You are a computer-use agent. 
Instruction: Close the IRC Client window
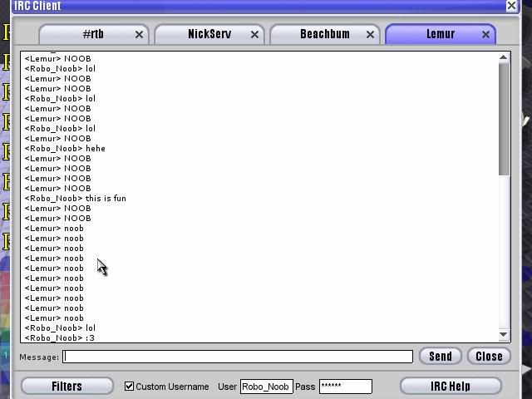point(511,6)
